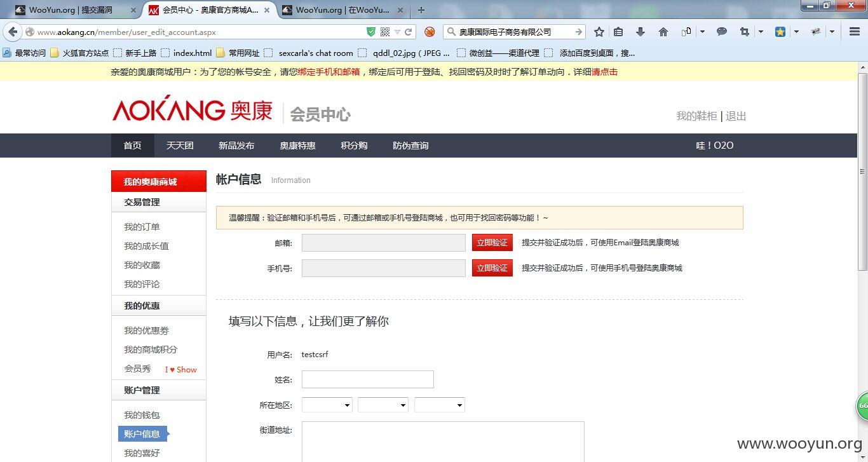Open 我的优惠券 in the sidebar
The image size is (868, 462).
[x=146, y=330]
